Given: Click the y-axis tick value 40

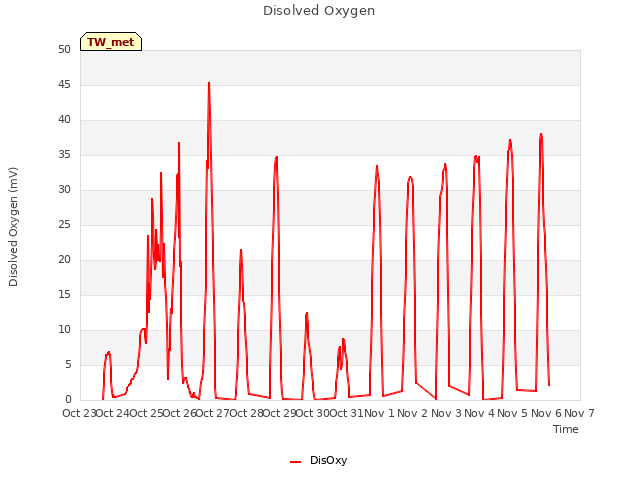Looking at the screenshot, I should click(64, 120).
